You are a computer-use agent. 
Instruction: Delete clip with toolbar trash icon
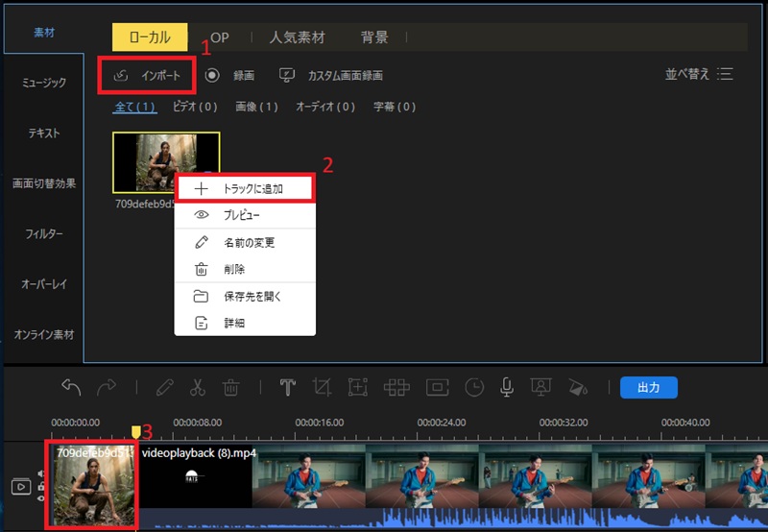coord(230,388)
